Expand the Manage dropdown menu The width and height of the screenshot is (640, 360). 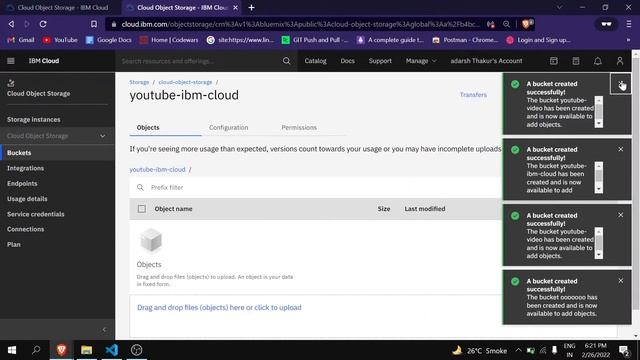pyautogui.click(x=421, y=61)
